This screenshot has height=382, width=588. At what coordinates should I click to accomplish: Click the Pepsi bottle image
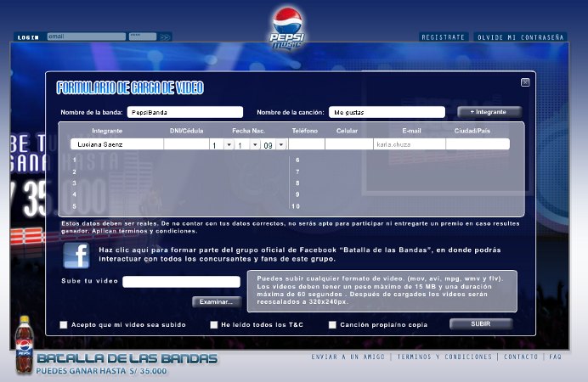(24, 344)
